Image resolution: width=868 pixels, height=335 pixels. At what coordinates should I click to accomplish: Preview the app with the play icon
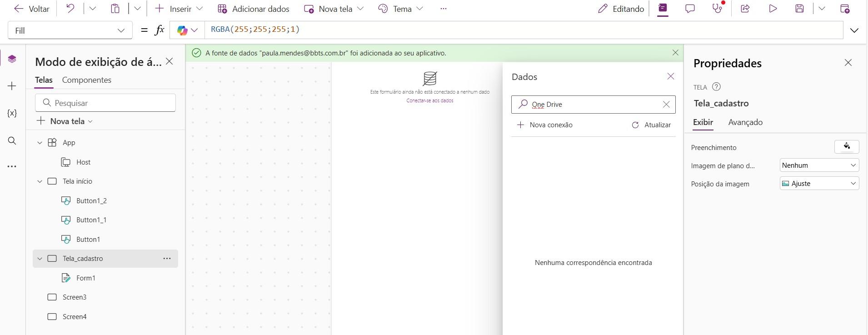pyautogui.click(x=773, y=9)
